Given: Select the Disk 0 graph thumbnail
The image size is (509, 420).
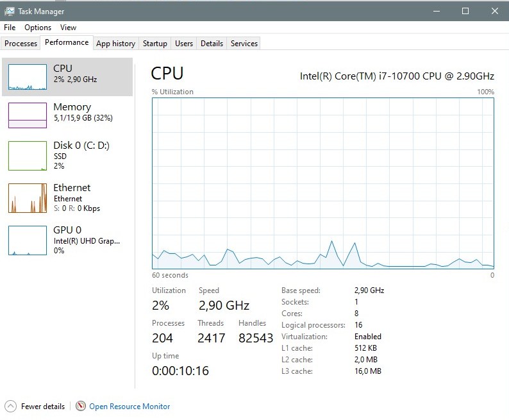Looking at the screenshot, I should tap(28, 155).
